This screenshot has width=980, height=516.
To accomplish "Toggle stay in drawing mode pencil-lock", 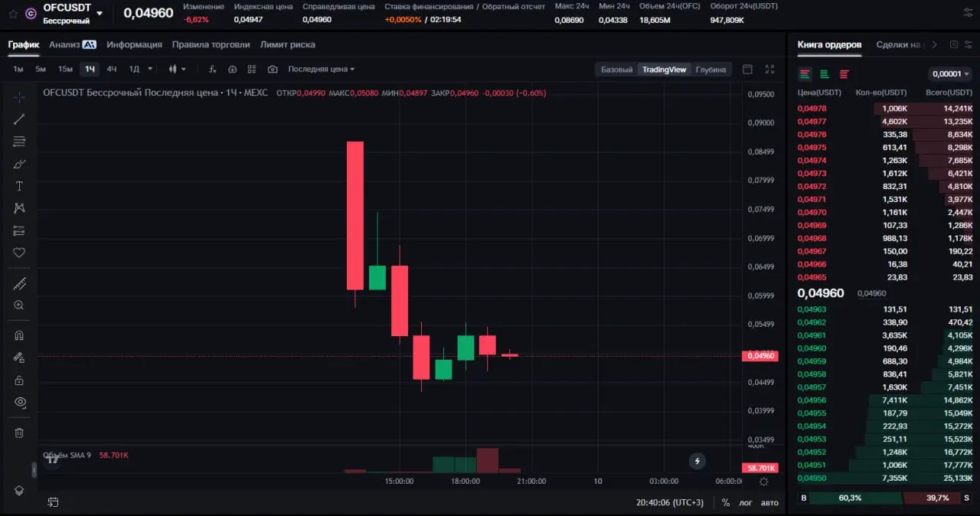I will [x=19, y=358].
